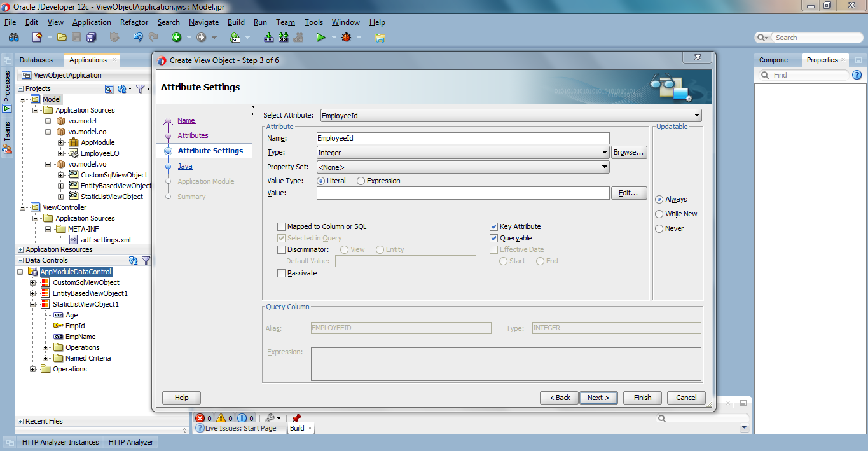Refresh the Data Controls panel

coord(134,260)
